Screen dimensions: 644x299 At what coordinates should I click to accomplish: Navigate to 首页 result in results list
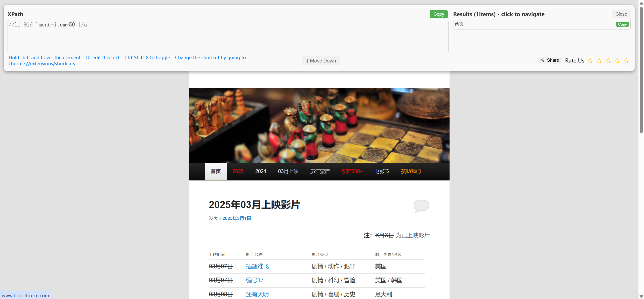(459, 24)
